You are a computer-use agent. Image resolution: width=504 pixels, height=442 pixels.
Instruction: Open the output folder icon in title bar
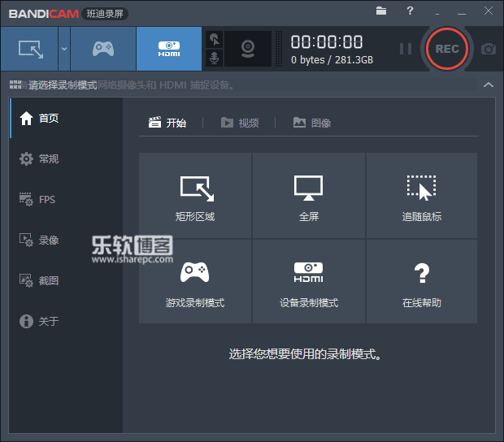coord(381,11)
